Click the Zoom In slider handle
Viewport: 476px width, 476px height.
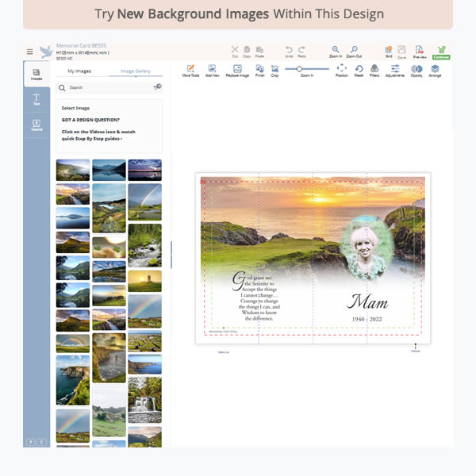point(300,69)
